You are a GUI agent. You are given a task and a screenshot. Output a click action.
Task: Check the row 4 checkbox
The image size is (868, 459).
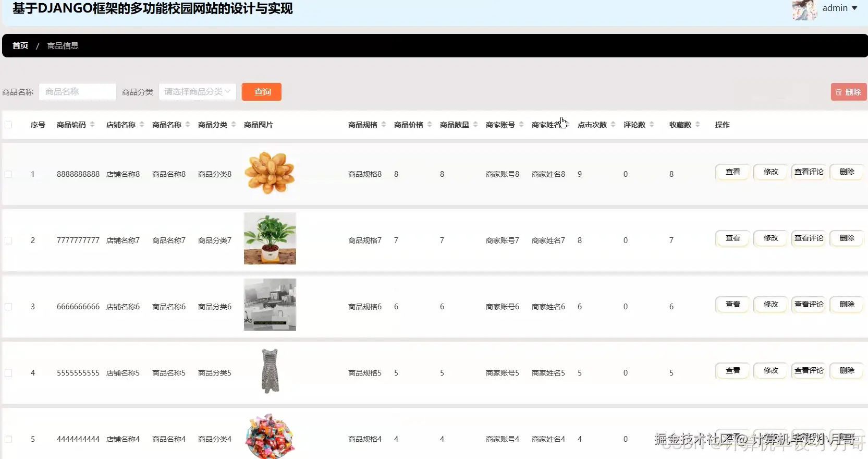click(x=8, y=373)
